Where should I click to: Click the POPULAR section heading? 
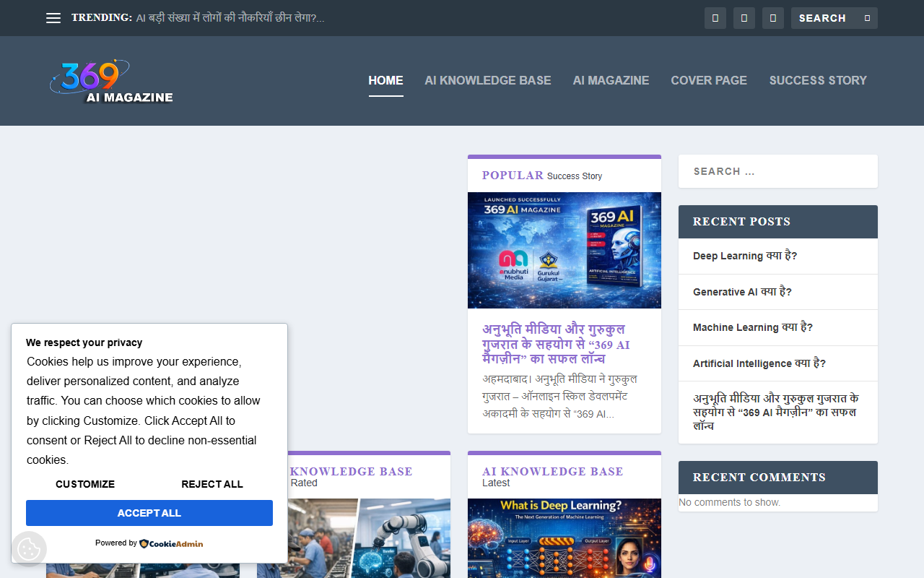(x=513, y=176)
